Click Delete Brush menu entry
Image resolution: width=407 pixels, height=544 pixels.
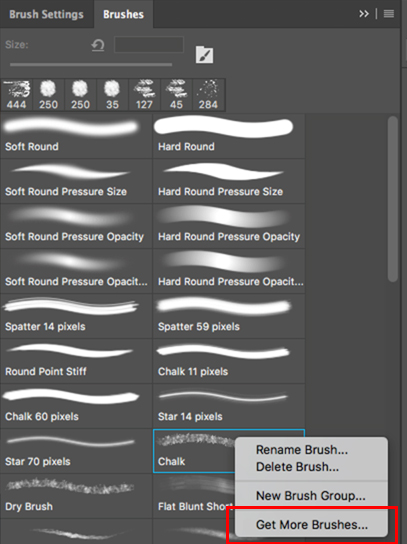[297, 467]
